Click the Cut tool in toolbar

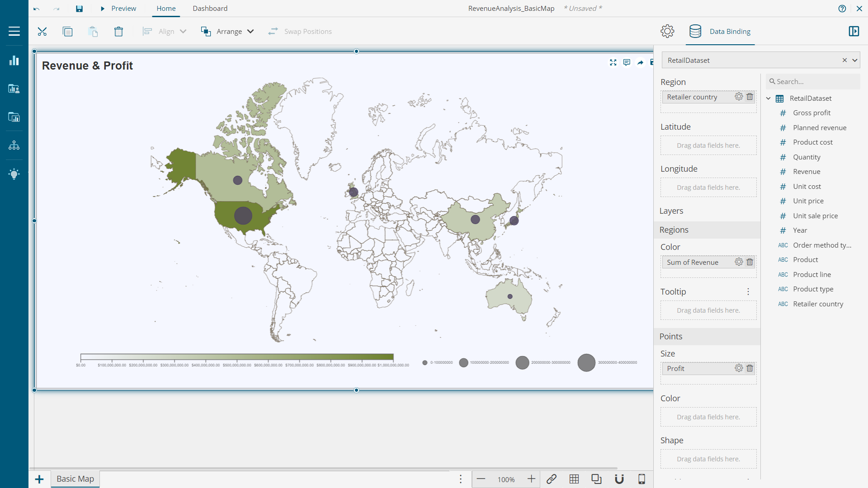(42, 31)
